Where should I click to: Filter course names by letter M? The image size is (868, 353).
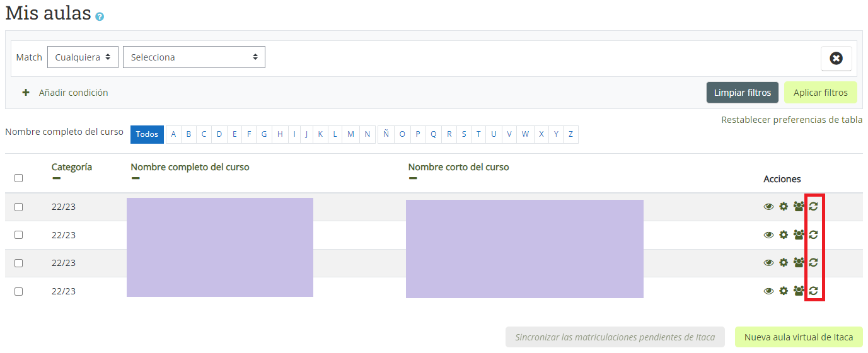[x=350, y=134]
